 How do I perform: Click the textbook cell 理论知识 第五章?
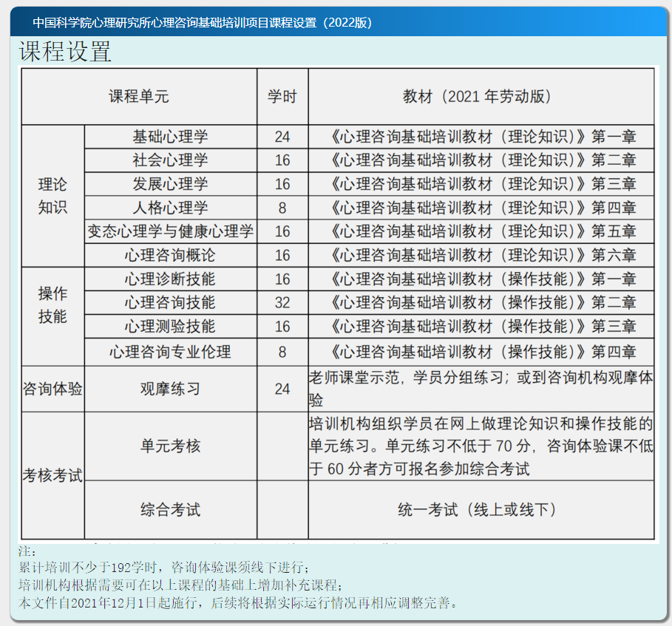pos(481,232)
